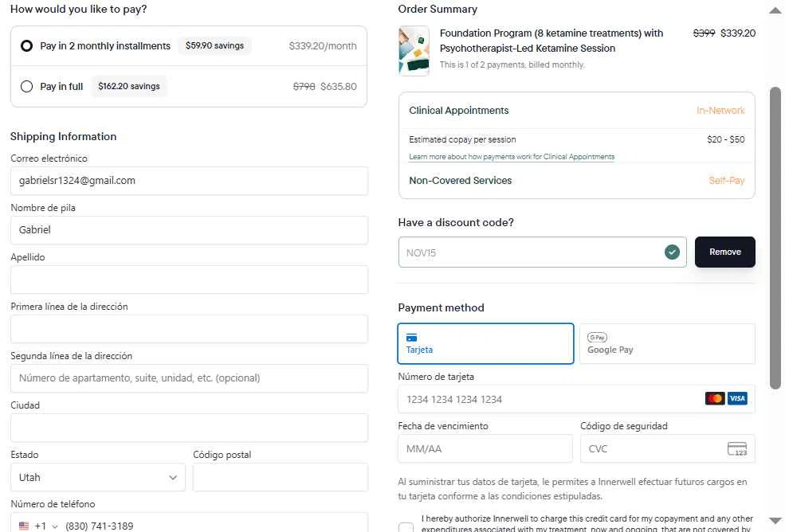
Task: Select Pay in 2 monthly installments radio
Action: tap(26, 46)
